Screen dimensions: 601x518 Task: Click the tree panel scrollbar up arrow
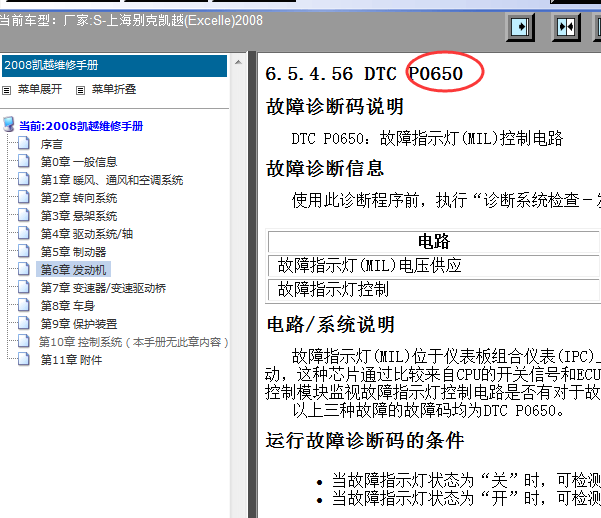point(238,62)
